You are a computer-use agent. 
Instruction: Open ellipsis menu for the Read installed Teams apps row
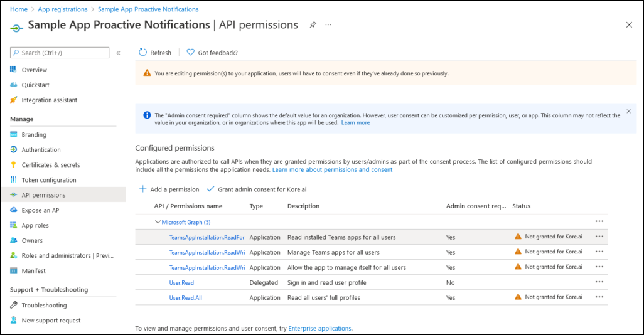(x=599, y=237)
